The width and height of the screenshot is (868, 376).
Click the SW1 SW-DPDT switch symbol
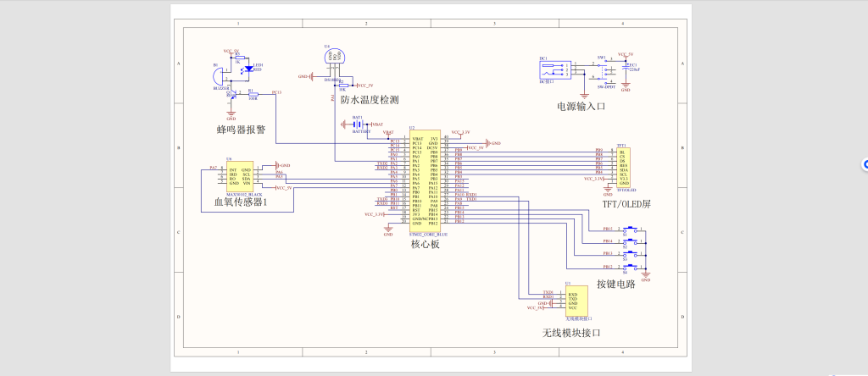pos(605,71)
